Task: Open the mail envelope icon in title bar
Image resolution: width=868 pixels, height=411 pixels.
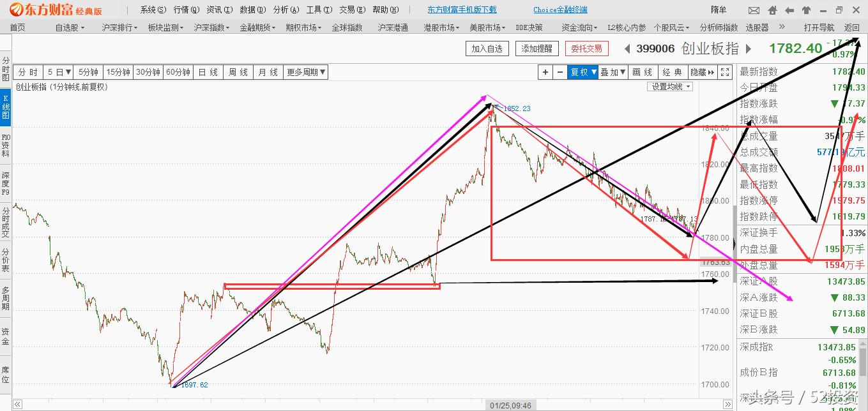Action: point(754,10)
